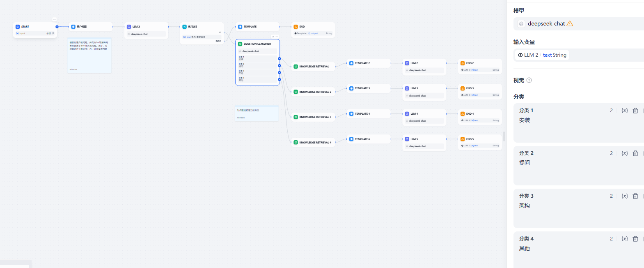This screenshot has height=268, width=644.
Task: Select the TEMPLATE 6 node title
Action: [x=362, y=139]
